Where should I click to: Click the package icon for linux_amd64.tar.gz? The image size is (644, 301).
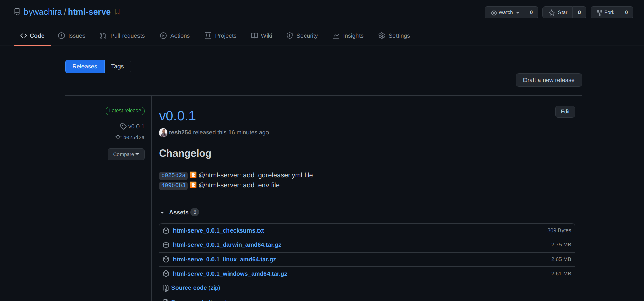(x=166, y=260)
